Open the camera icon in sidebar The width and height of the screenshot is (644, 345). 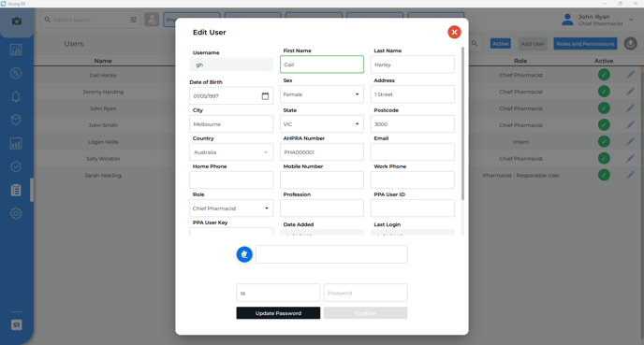click(17, 21)
